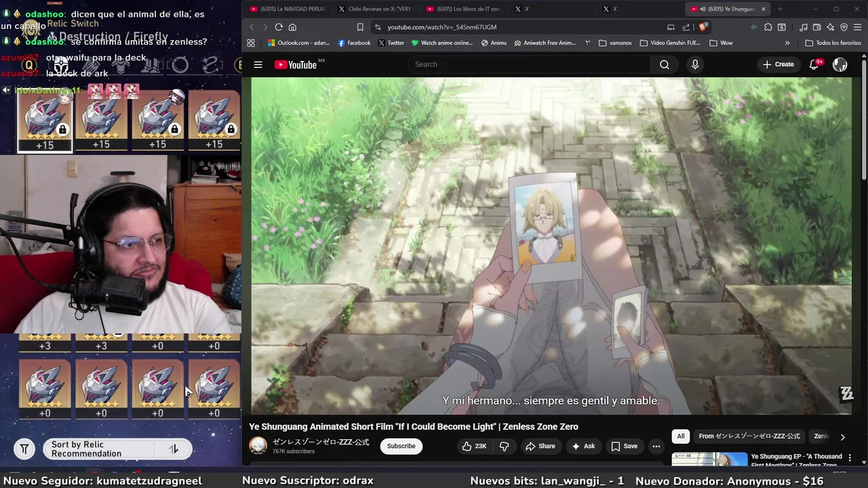Save the video to a playlist

pyautogui.click(x=624, y=446)
